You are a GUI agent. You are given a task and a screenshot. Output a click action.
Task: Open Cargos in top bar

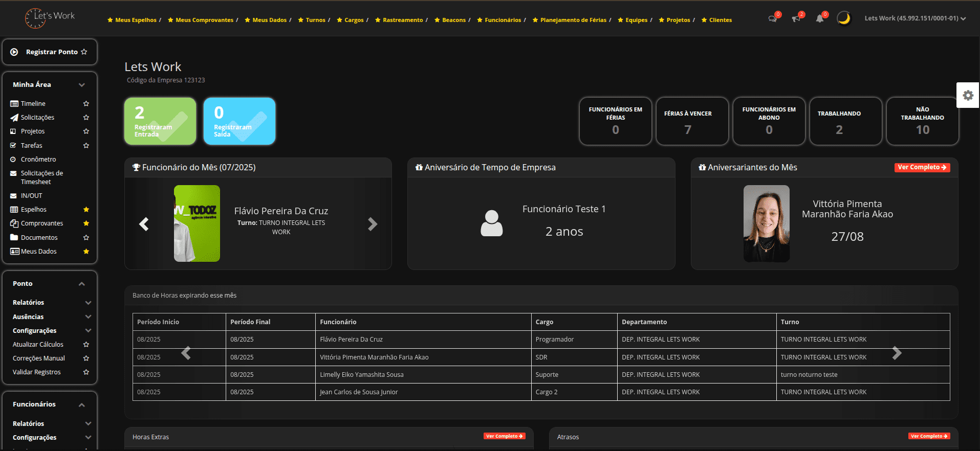click(351, 20)
